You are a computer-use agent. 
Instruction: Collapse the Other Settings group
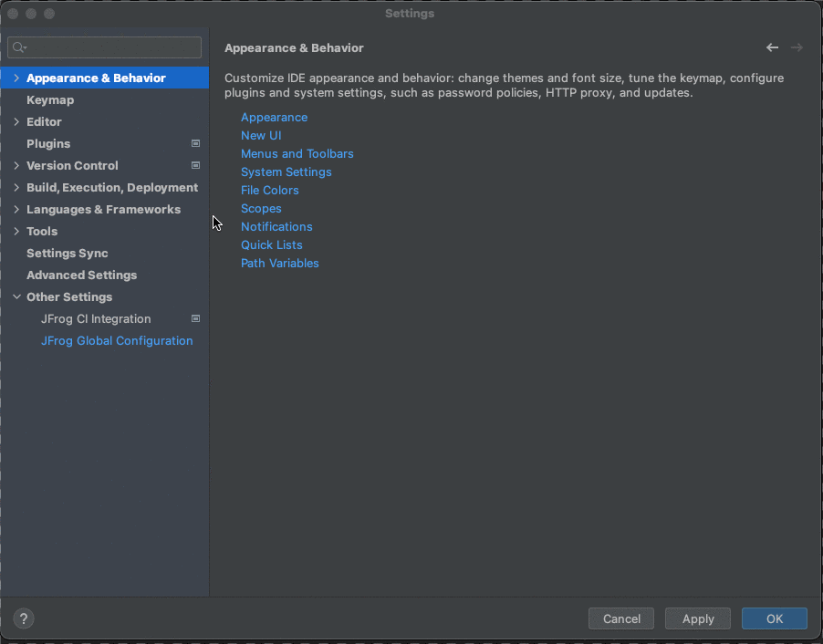(16, 296)
